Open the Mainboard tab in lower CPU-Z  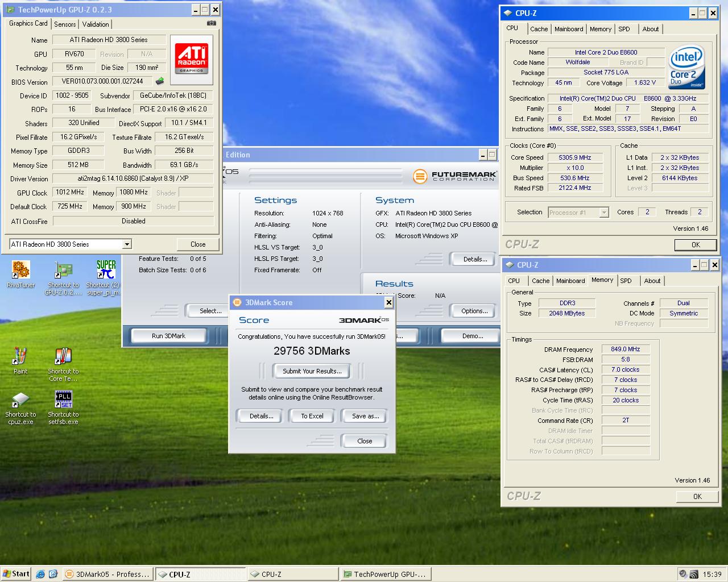coord(570,281)
